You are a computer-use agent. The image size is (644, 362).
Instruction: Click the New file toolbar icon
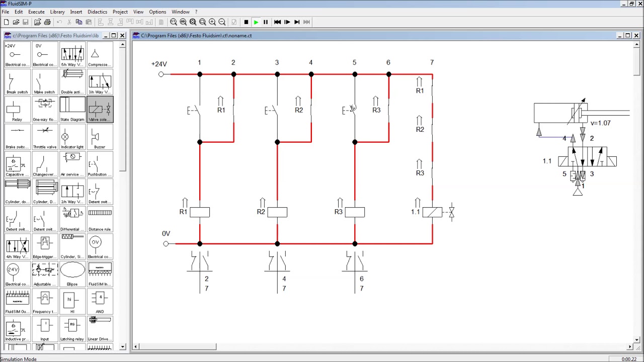tap(6, 22)
